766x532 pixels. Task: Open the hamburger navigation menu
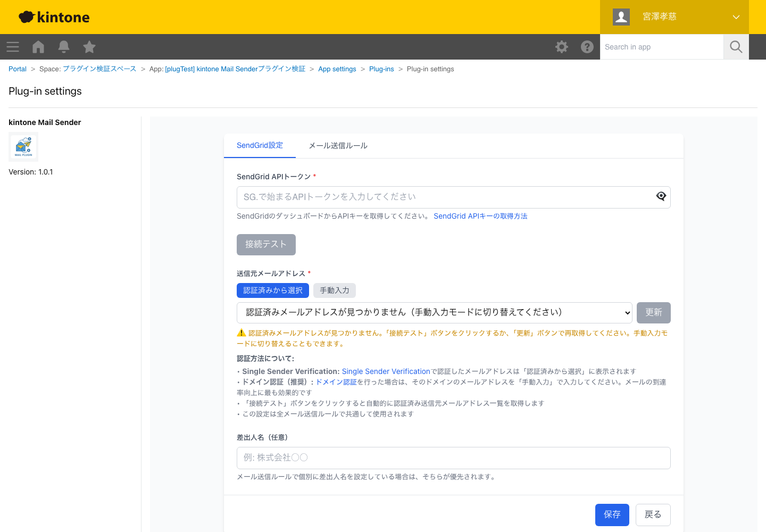tap(13, 47)
